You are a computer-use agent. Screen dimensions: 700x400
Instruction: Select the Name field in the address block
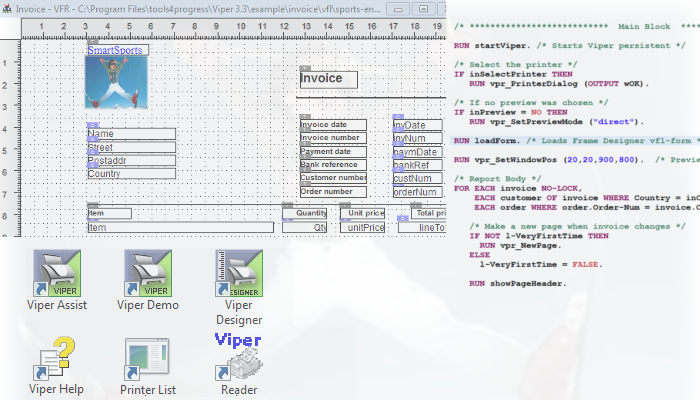click(131, 133)
